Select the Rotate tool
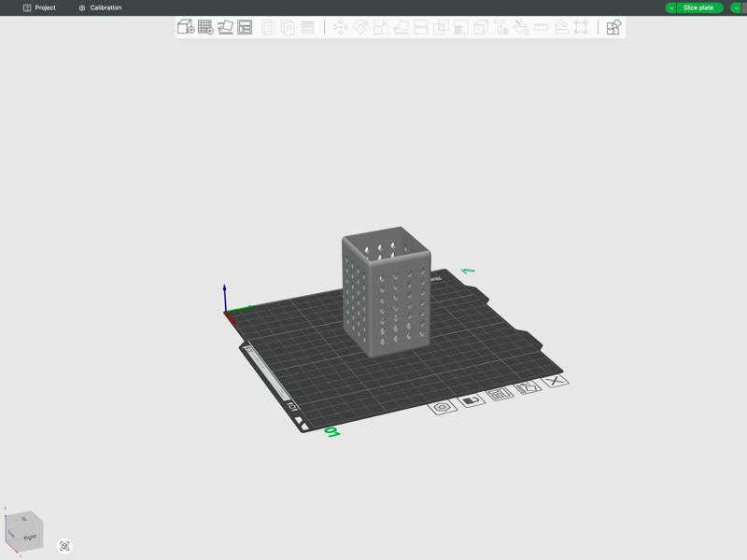This screenshot has width=747, height=560. [x=360, y=29]
